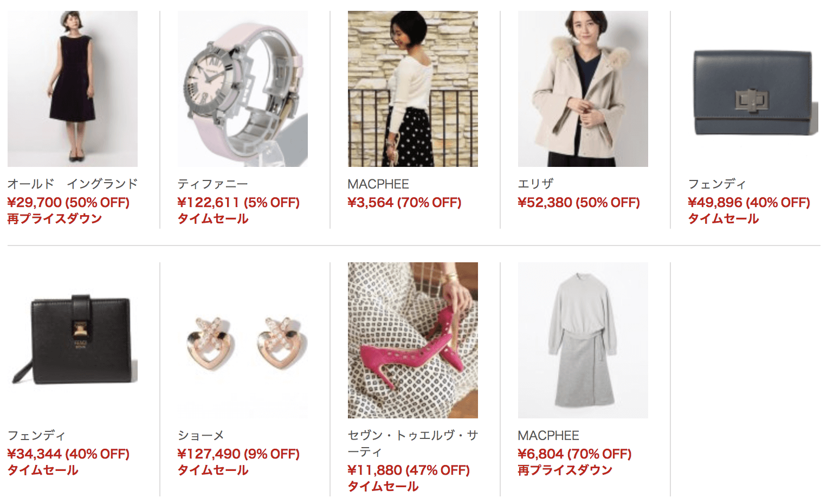This screenshot has width=827, height=504.
Task: Click the ティファニー brand link
Action: click(x=213, y=184)
